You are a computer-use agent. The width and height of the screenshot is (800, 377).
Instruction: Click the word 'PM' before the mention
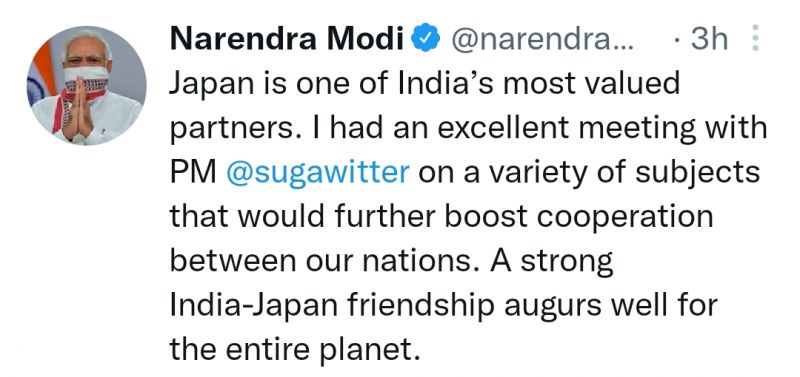tap(193, 173)
